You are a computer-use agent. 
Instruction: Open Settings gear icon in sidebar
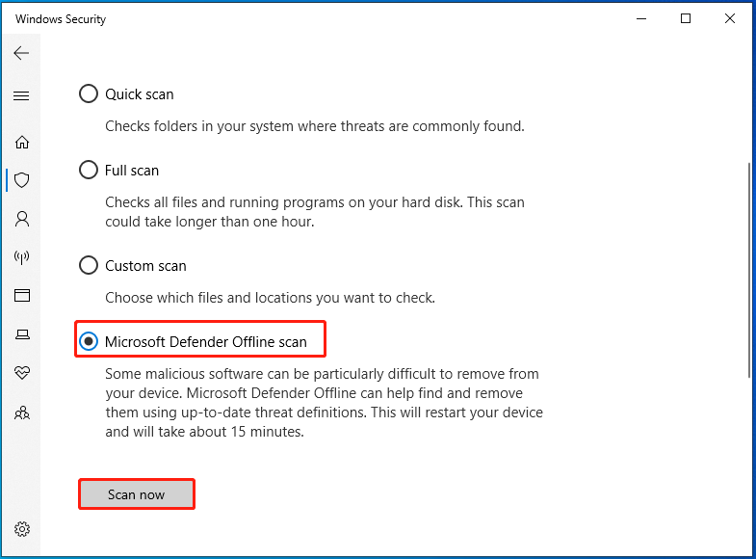[x=22, y=529]
